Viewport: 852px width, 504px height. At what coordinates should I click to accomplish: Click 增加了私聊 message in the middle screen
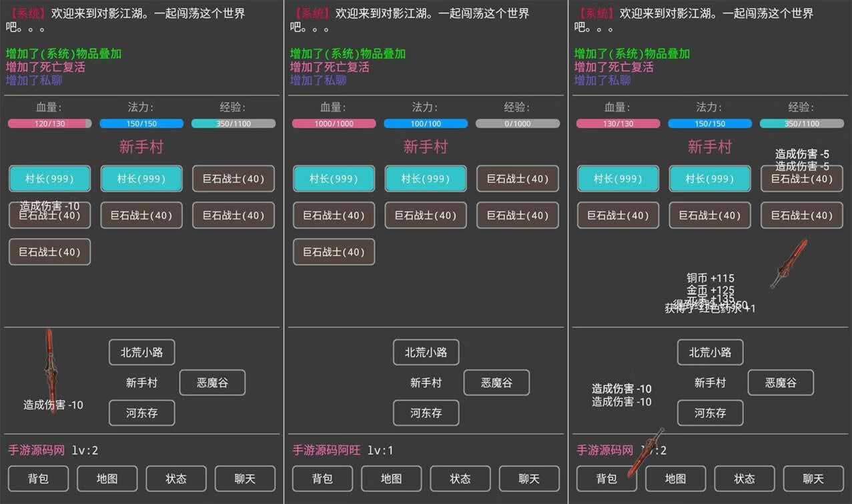[318, 80]
